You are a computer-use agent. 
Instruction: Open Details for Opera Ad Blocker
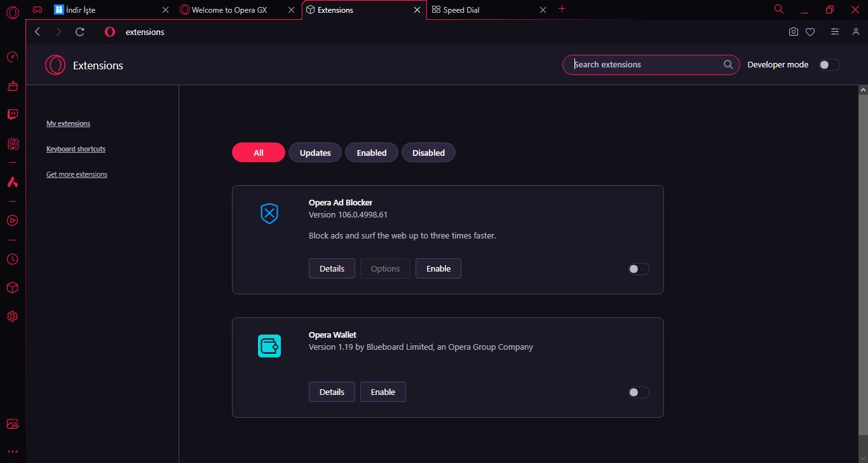click(332, 268)
